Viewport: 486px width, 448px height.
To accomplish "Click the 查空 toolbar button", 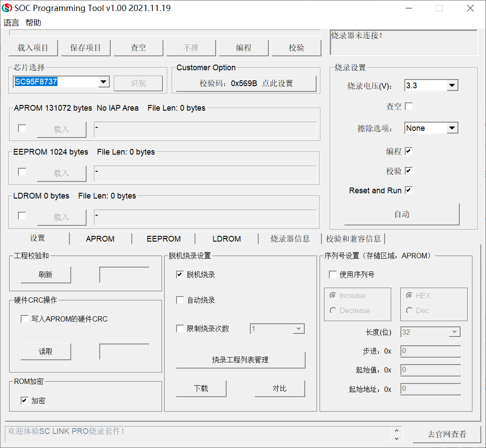I will coord(138,48).
